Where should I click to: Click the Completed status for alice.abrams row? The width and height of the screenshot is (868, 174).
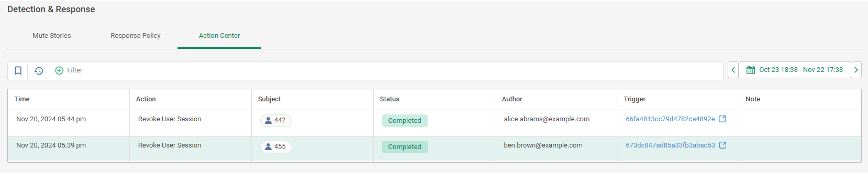coord(404,121)
